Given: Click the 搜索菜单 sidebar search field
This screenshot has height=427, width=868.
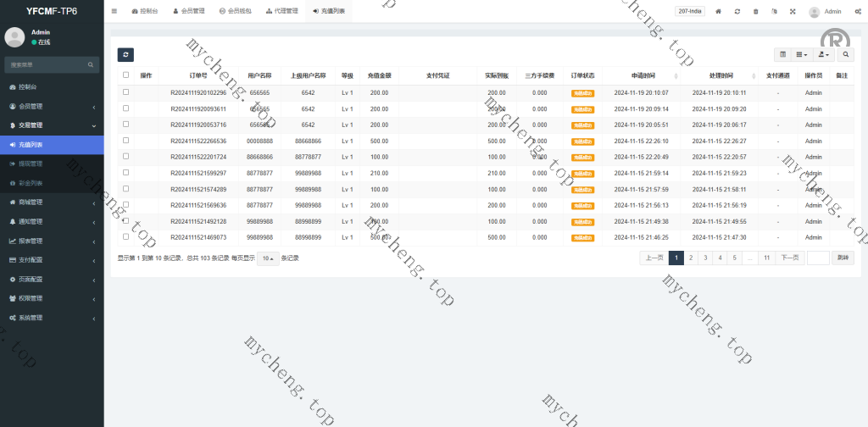Looking at the screenshot, I should (47, 64).
